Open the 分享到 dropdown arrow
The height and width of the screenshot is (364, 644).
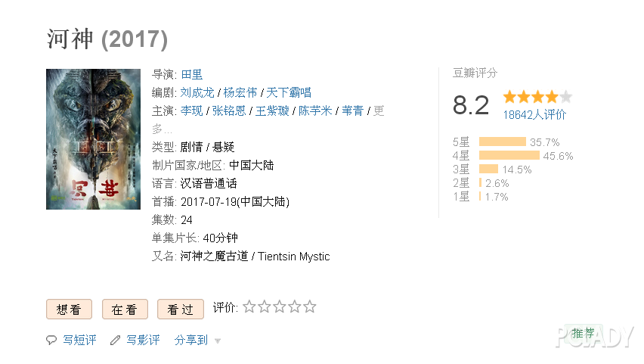click(x=218, y=341)
